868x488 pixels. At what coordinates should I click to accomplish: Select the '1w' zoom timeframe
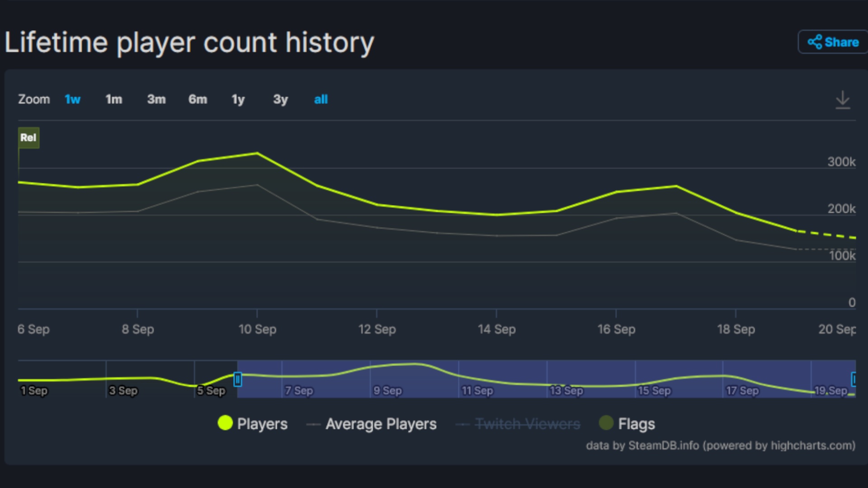(x=73, y=99)
